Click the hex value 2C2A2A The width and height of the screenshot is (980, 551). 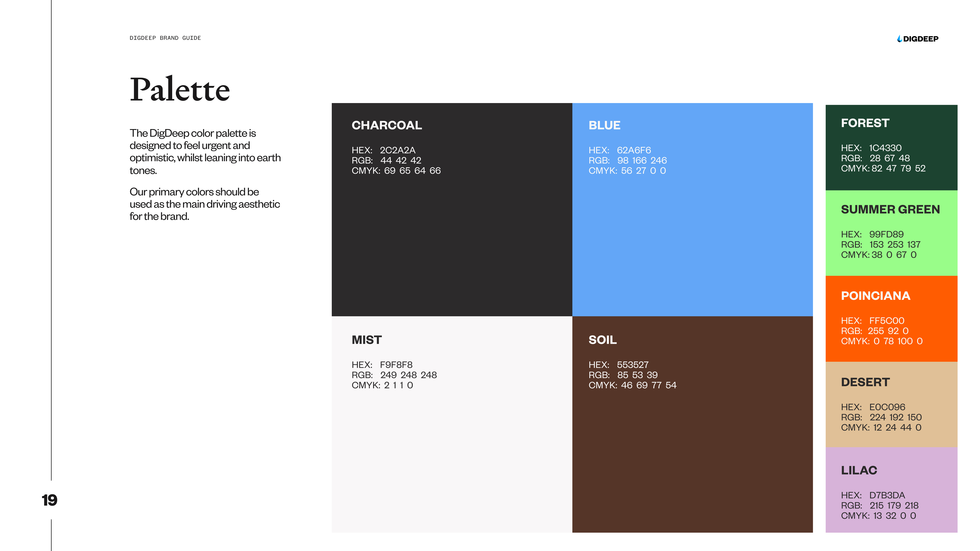(x=398, y=150)
